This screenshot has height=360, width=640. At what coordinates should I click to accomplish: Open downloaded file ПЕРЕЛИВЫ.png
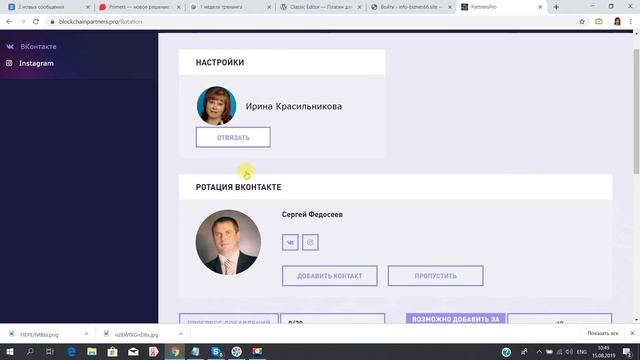[x=39, y=335]
